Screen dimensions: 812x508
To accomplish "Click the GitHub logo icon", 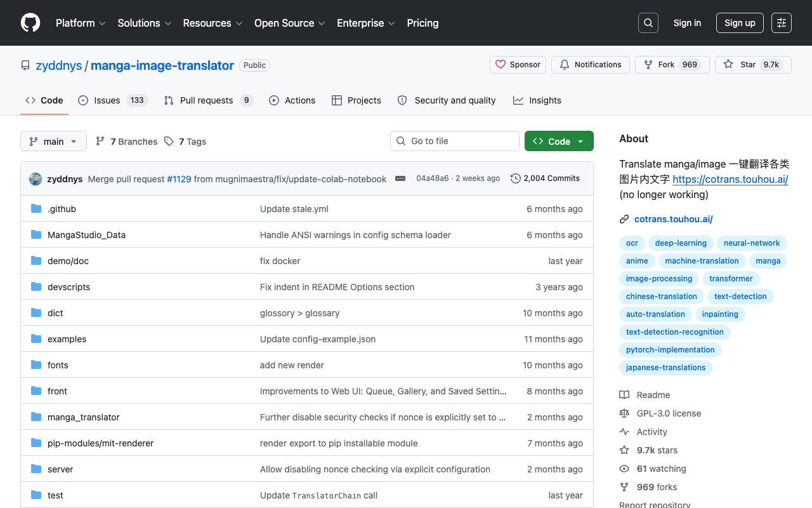I will point(30,23).
